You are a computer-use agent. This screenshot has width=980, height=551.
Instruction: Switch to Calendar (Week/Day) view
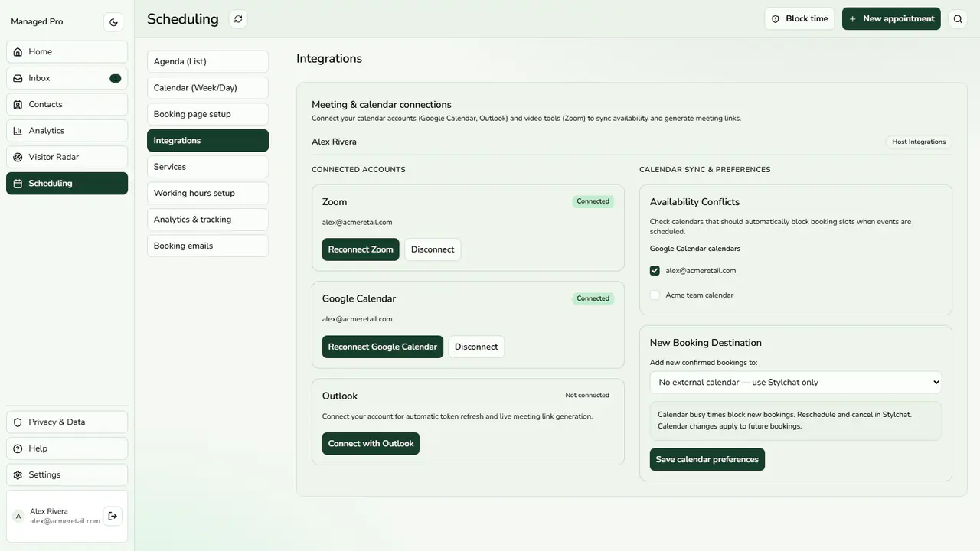207,88
